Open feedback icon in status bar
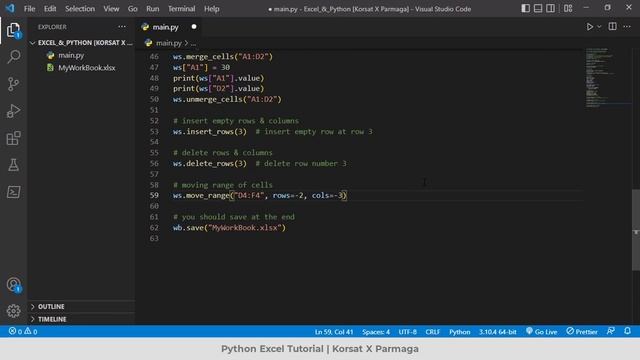640x360 pixels. coord(611,331)
